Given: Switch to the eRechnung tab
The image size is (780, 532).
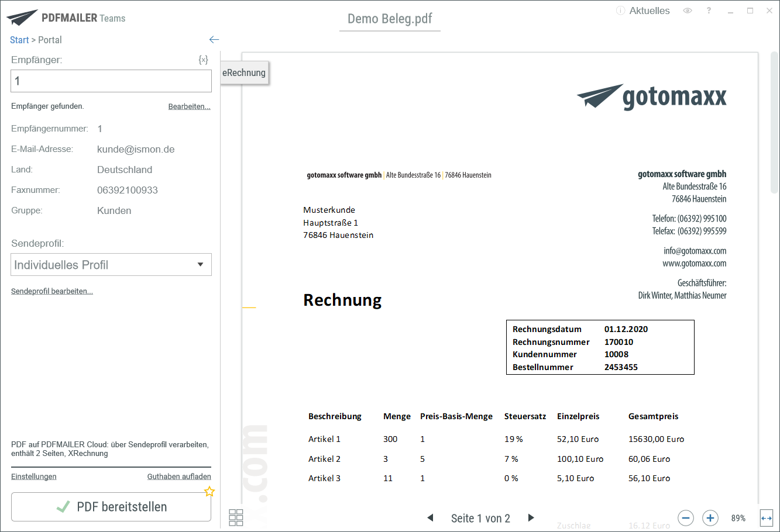Looking at the screenshot, I should pyautogui.click(x=244, y=72).
